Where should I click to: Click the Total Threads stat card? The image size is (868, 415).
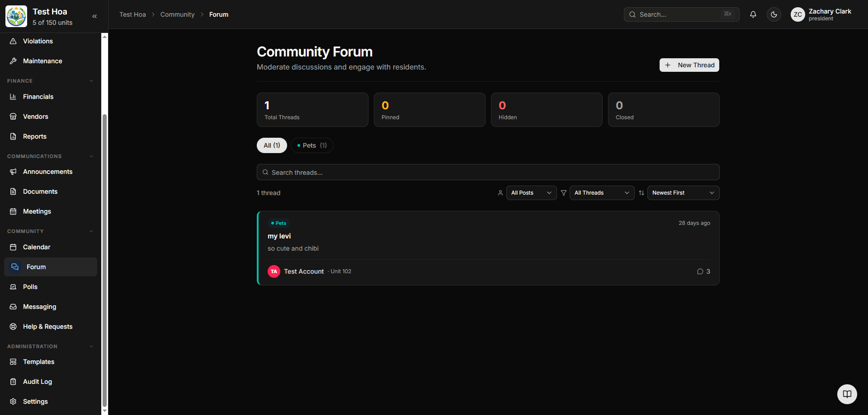pos(312,110)
